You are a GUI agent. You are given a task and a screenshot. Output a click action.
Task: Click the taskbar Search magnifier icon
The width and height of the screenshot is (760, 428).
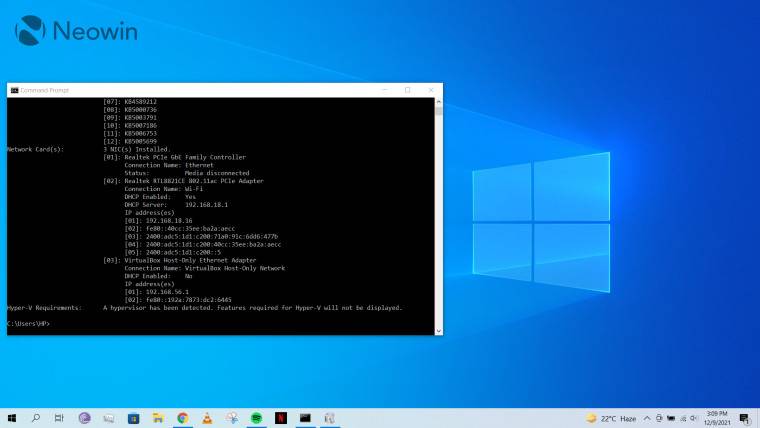click(x=36, y=418)
